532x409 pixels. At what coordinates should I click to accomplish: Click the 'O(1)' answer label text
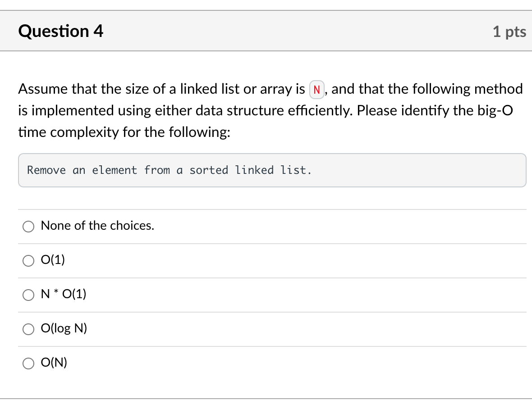pos(53,259)
